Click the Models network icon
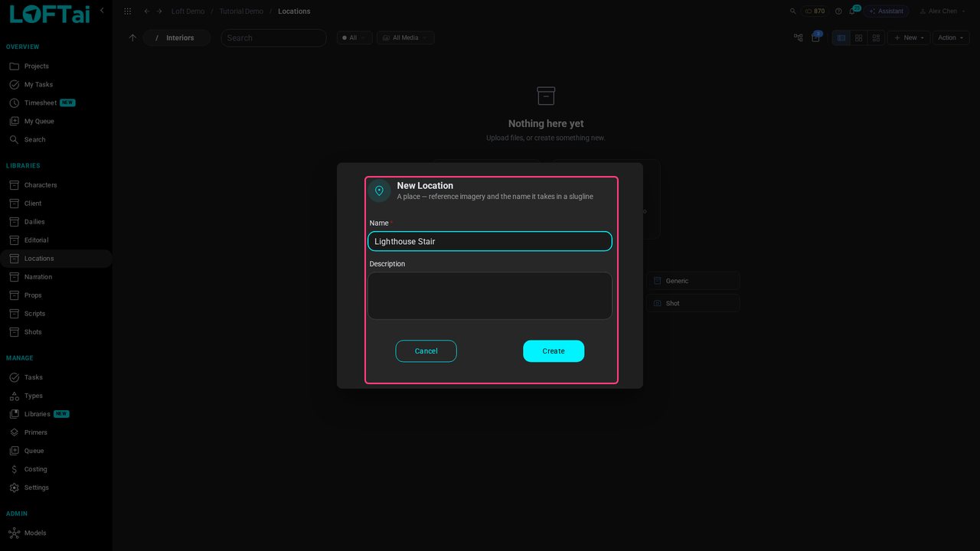The width and height of the screenshot is (980, 551). coord(14,533)
